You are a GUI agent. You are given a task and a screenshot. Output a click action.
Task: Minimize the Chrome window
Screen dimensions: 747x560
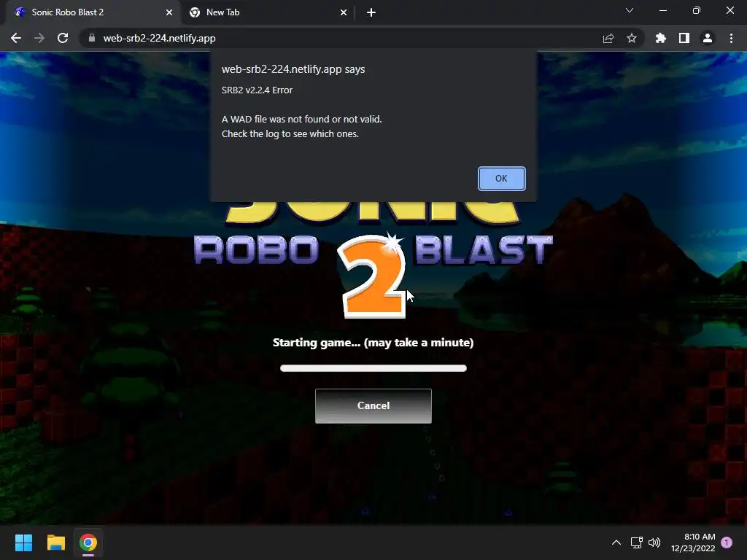[662, 10]
